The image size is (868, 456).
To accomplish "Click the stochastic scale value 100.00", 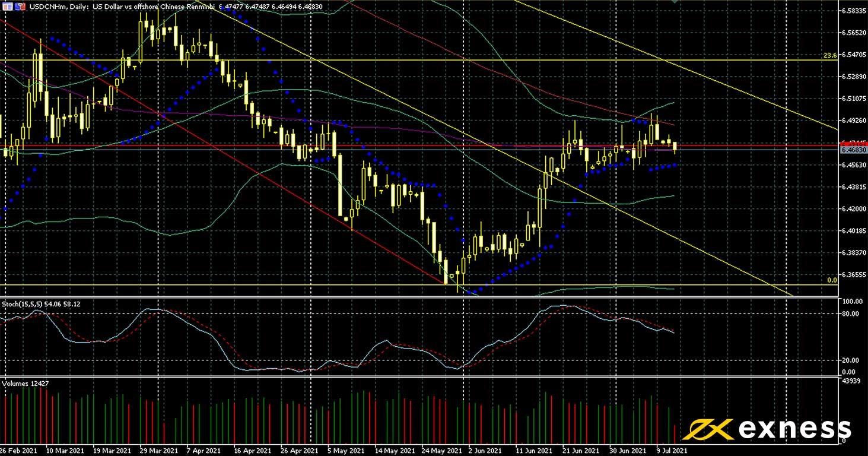I will click(852, 302).
